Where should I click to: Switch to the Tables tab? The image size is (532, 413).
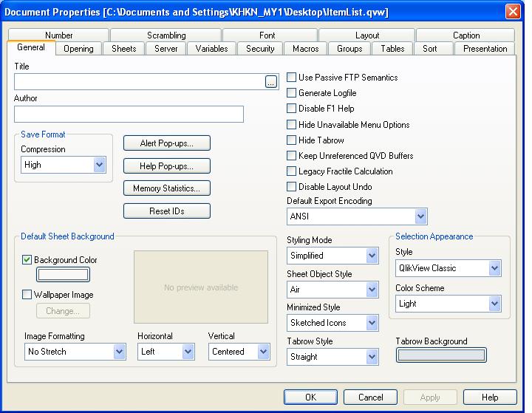pos(392,49)
